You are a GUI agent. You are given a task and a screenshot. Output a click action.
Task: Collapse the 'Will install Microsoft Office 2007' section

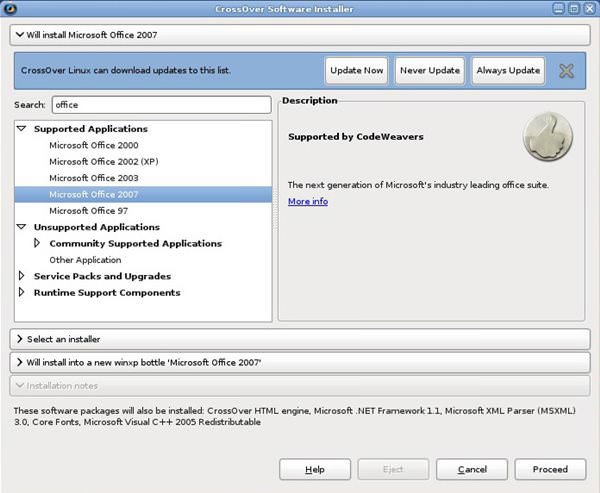300,35
